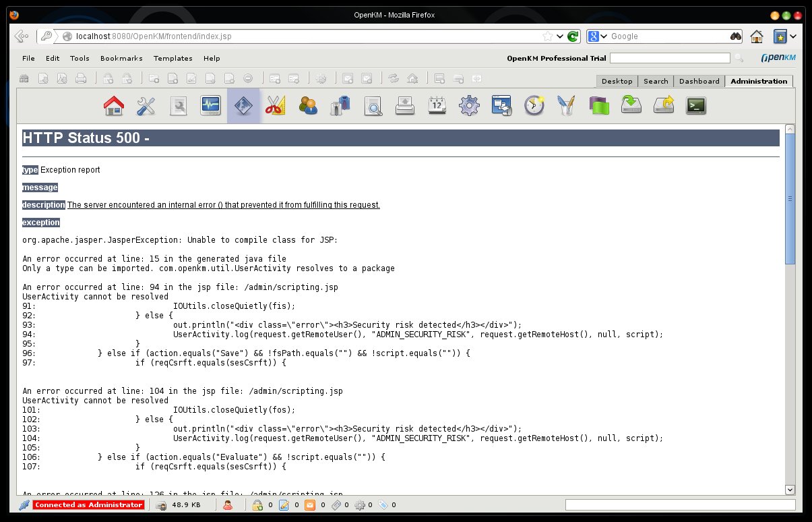This screenshot has width=812, height=522.
Task: Click the calendar icon in admin toolbar
Action: point(437,105)
